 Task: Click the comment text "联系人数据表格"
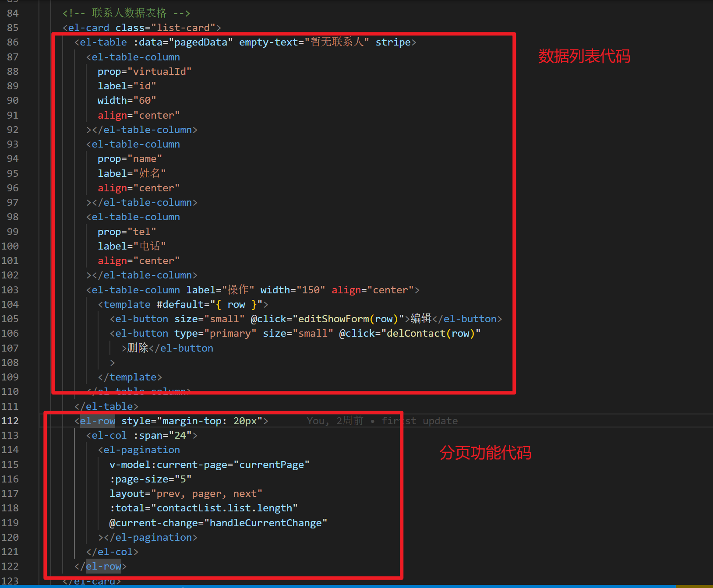tap(129, 13)
